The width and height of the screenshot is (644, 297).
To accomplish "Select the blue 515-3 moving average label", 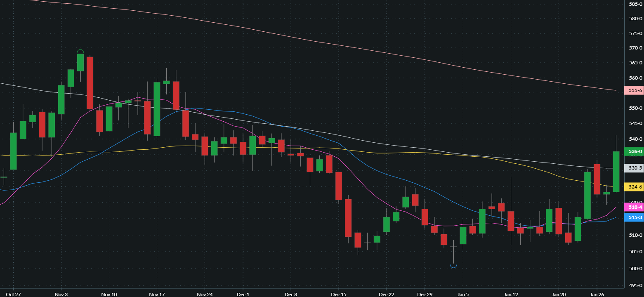I will point(634,217).
